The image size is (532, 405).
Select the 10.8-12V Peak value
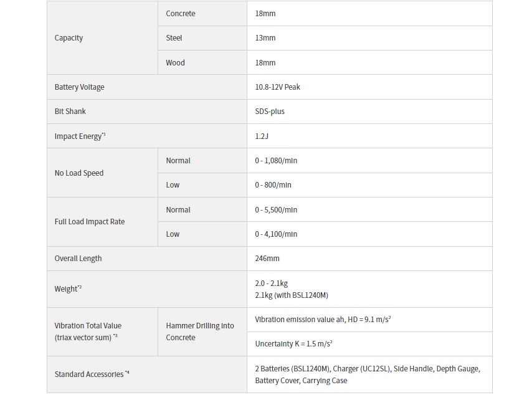point(278,87)
